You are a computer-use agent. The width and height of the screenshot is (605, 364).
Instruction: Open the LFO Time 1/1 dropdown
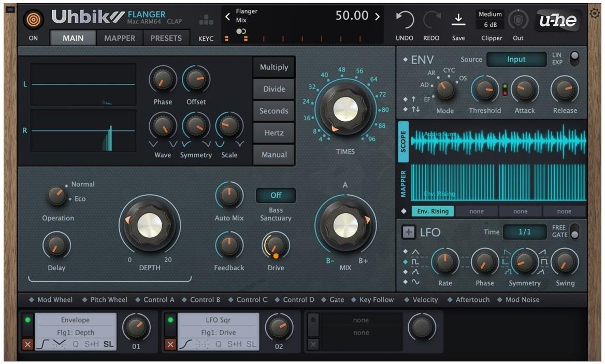pos(525,232)
